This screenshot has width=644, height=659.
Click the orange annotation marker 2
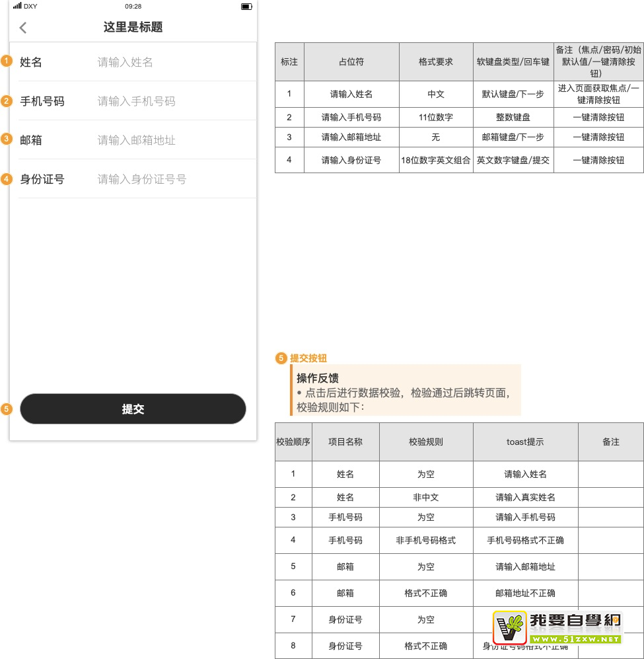(7, 101)
